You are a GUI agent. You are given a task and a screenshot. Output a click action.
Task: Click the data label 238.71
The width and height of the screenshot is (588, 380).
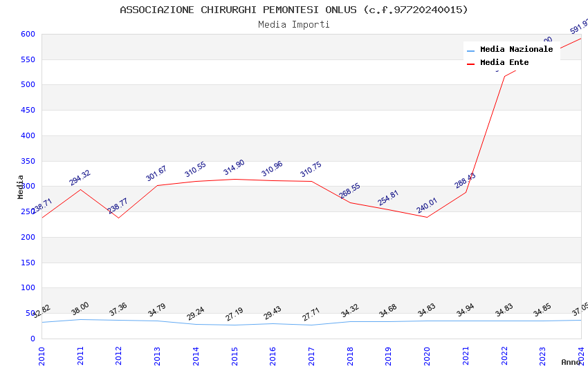pos(42,206)
